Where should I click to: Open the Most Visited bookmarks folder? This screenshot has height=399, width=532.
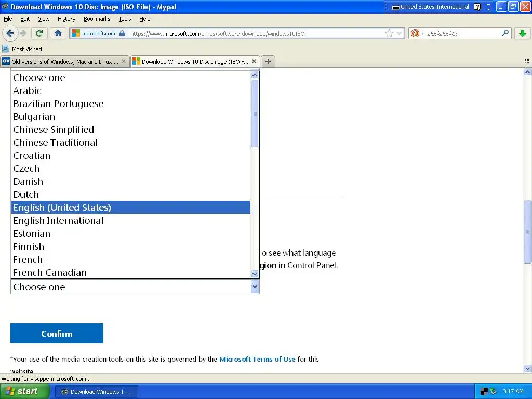[22, 49]
